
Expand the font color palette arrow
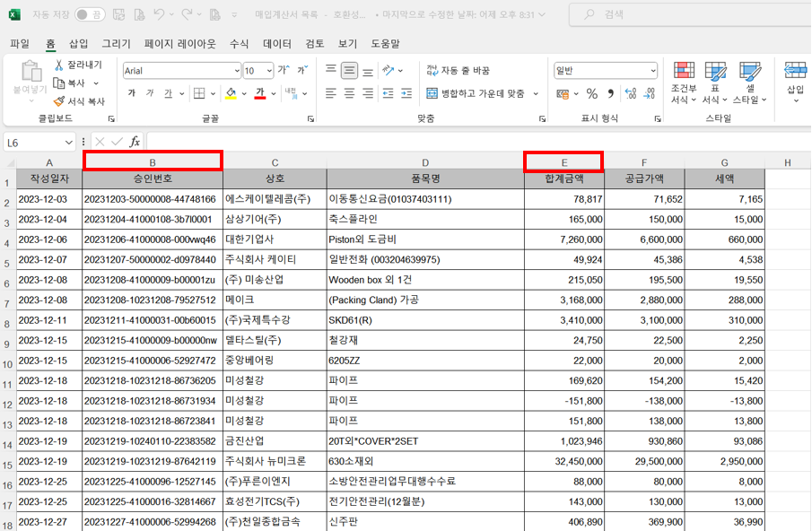[x=274, y=93]
